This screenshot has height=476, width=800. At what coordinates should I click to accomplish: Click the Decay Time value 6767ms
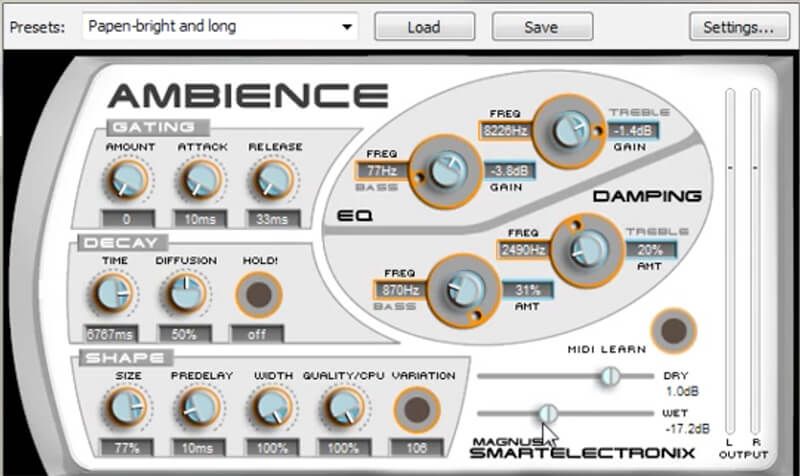click(x=111, y=334)
